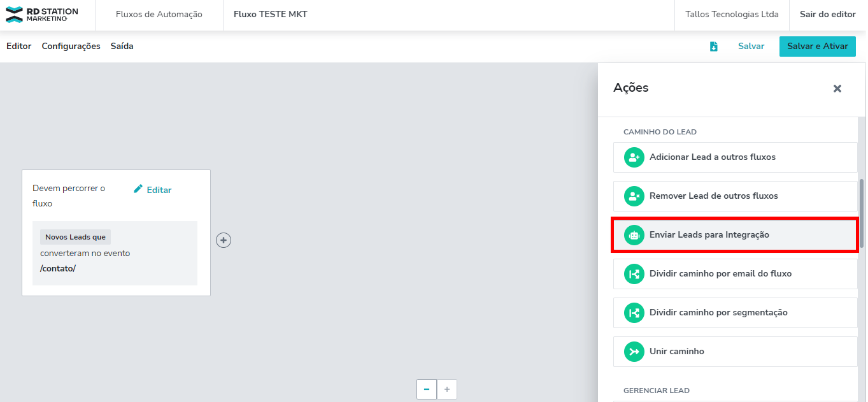This screenshot has height=402, width=868.
Task: Click the robot icon for Enviar Leads para Integração
Action: (x=634, y=235)
